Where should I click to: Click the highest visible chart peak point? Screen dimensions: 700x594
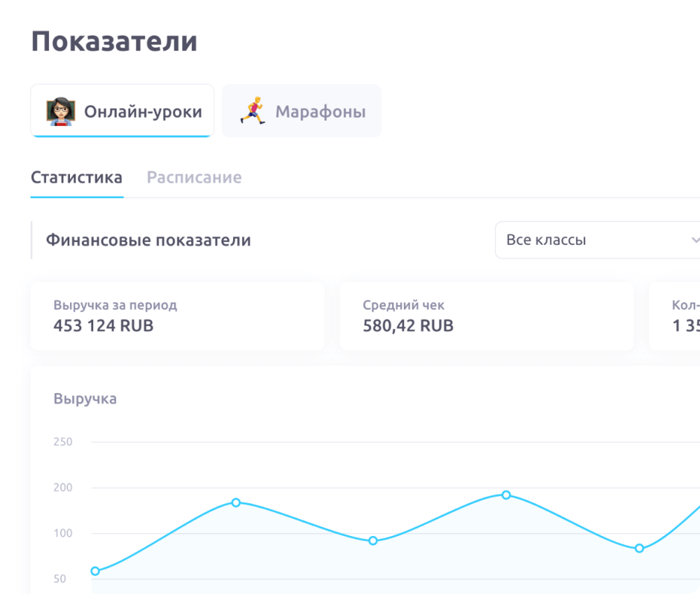tap(506, 495)
